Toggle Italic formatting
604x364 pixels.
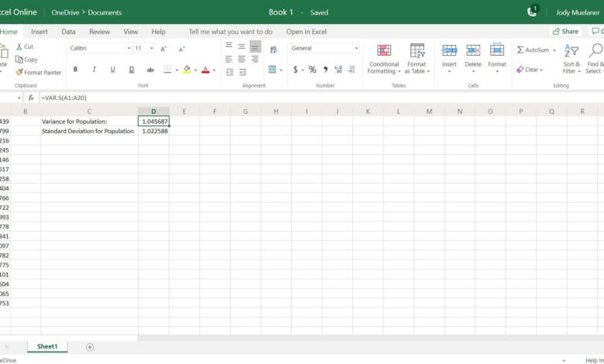[x=94, y=70]
